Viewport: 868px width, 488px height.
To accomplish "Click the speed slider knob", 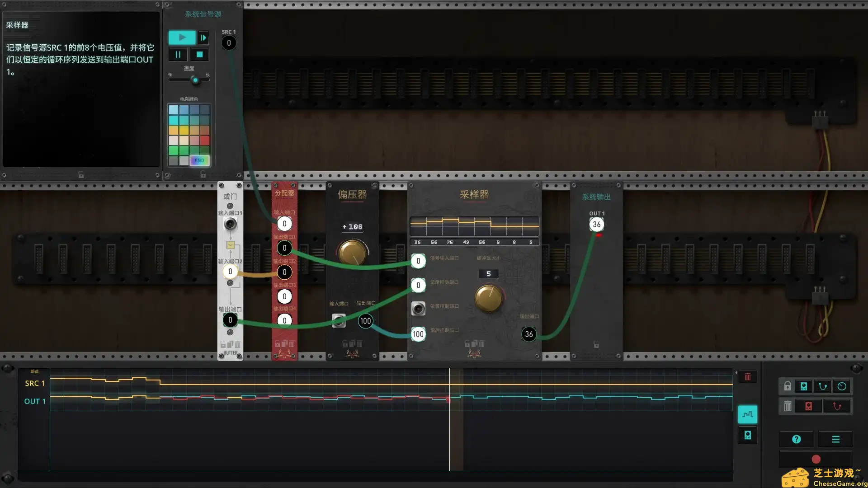I will [195, 80].
